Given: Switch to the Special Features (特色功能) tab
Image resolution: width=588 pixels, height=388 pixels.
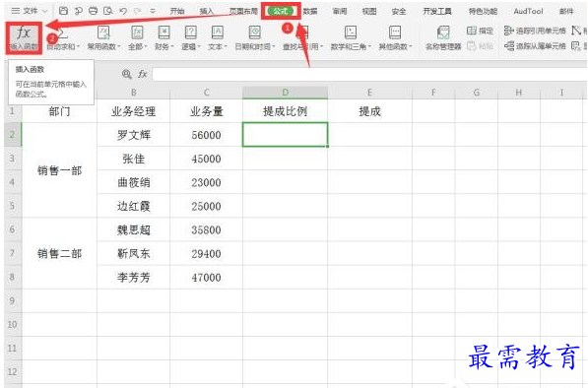Looking at the screenshot, I should [483, 11].
